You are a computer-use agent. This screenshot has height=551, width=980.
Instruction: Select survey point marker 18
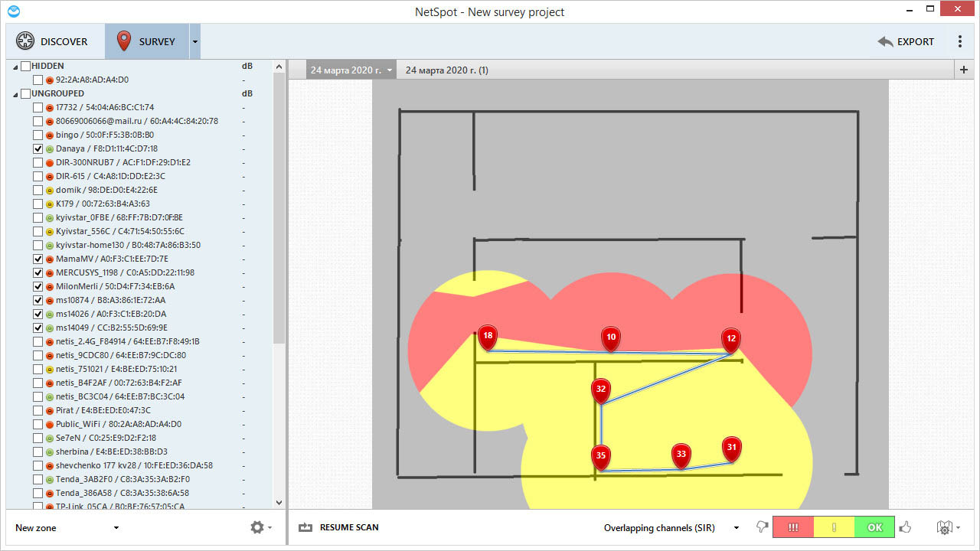point(488,337)
